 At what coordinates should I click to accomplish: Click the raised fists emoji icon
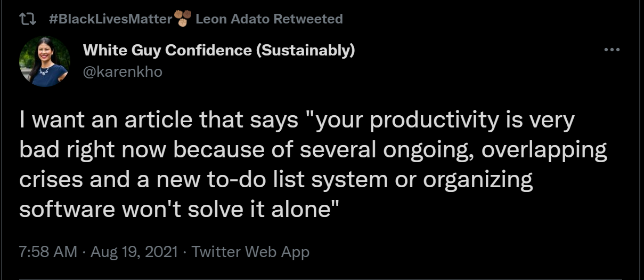(183, 20)
